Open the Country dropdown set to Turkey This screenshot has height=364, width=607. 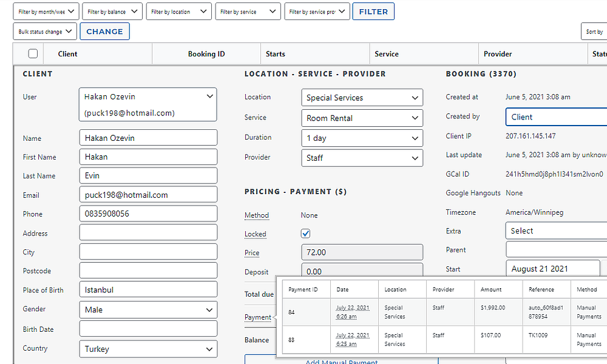click(x=148, y=349)
